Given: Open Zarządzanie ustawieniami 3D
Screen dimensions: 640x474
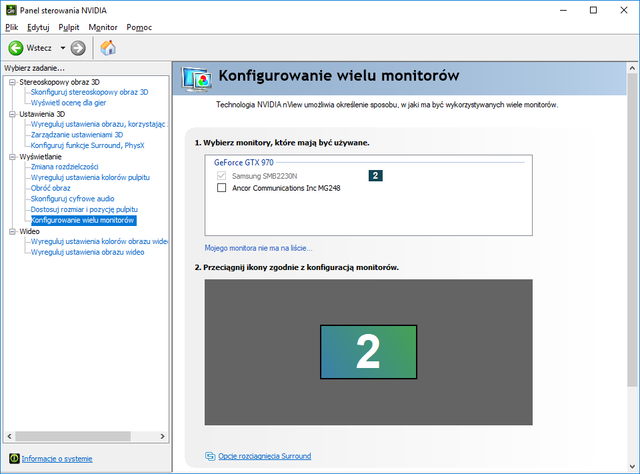Looking at the screenshot, I should (x=77, y=135).
